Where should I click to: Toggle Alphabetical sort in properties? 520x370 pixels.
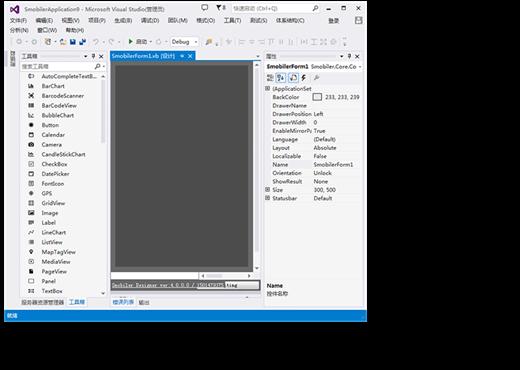point(281,78)
